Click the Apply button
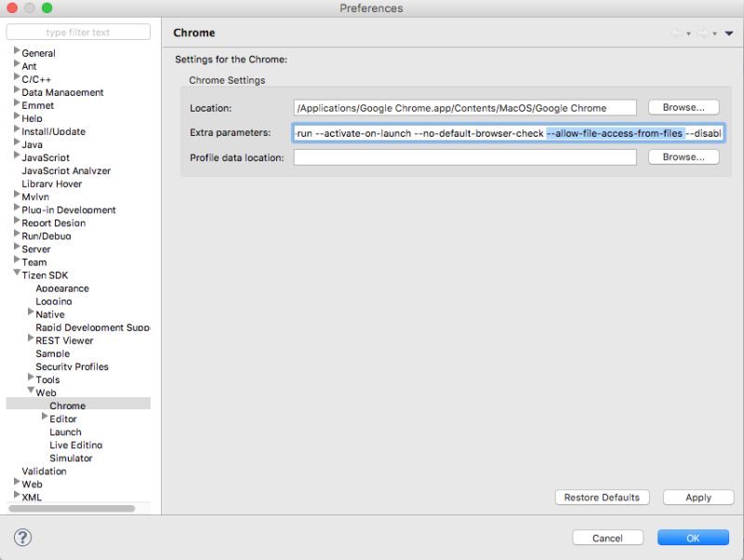 point(698,498)
